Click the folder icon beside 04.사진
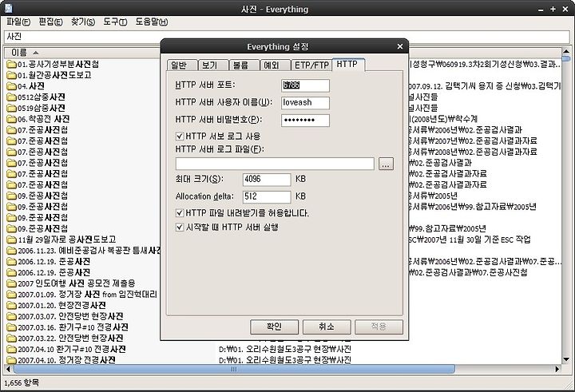The height and width of the screenshot is (392, 575). click(11, 86)
